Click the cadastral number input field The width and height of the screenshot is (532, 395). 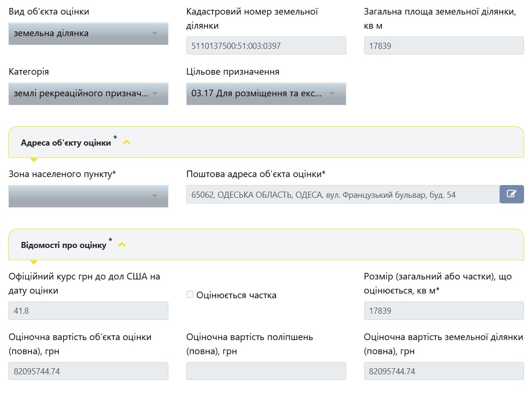[266, 46]
